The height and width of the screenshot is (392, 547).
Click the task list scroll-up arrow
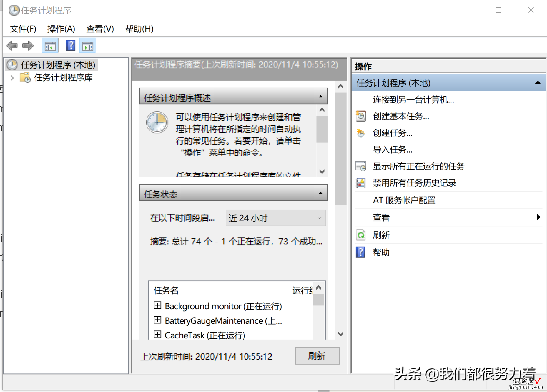(x=319, y=288)
